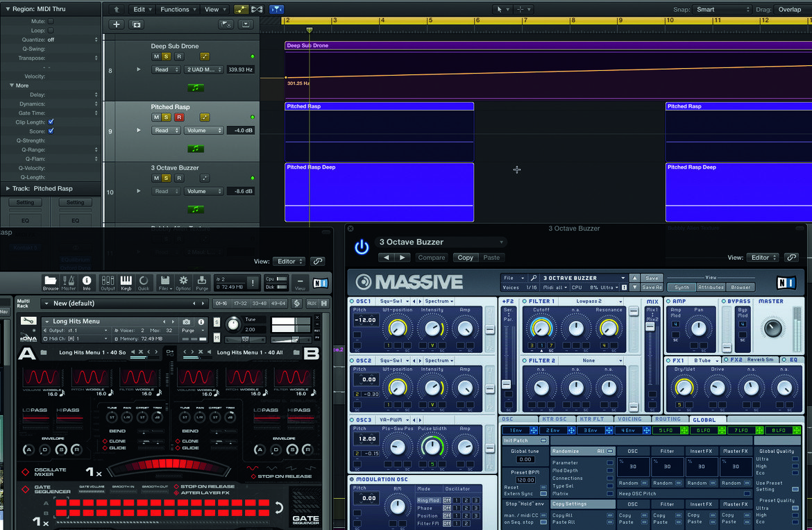Load the previous preset arrow in Massive header

pos(386,258)
